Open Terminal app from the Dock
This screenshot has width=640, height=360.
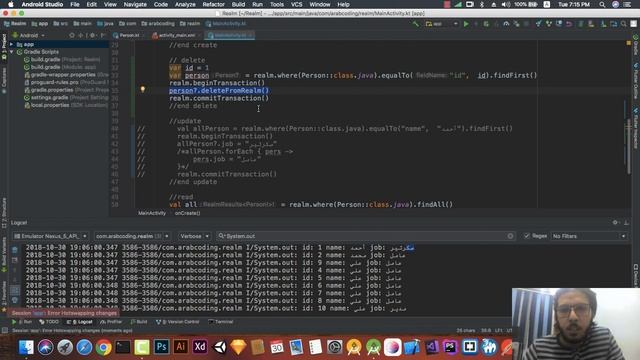coord(123,347)
